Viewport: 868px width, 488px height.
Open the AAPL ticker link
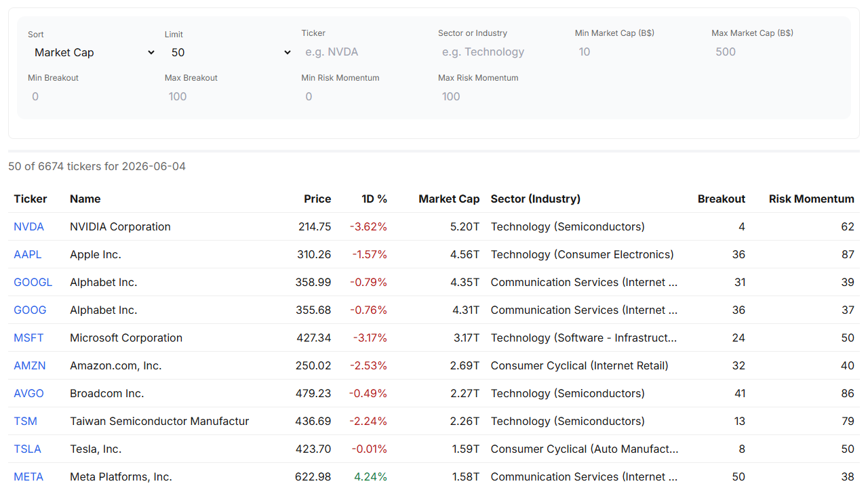28,254
